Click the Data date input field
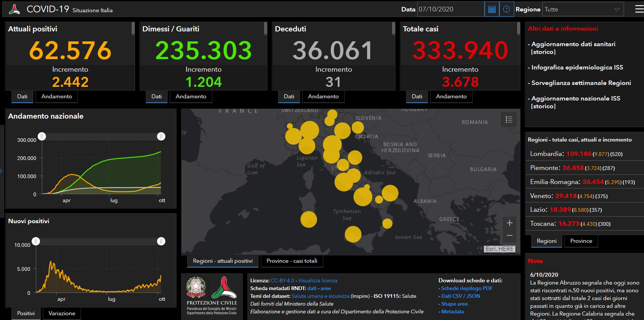 pyautogui.click(x=450, y=9)
